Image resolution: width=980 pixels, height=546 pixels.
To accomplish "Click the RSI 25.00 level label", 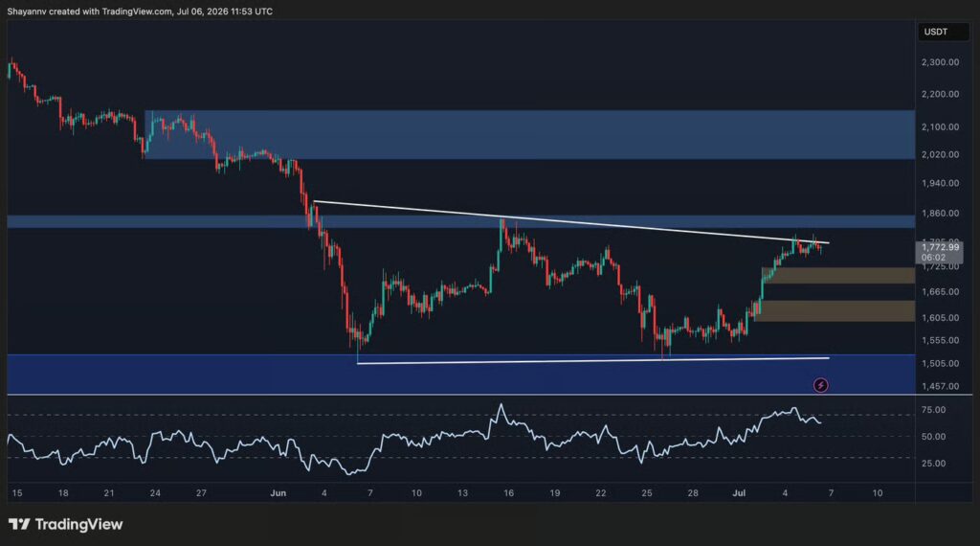I will (933, 464).
